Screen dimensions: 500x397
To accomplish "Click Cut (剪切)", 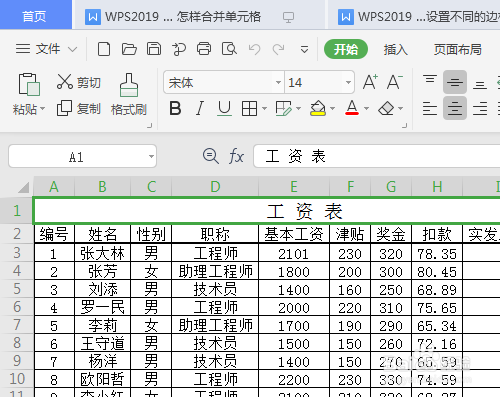I will tap(79, 82).
